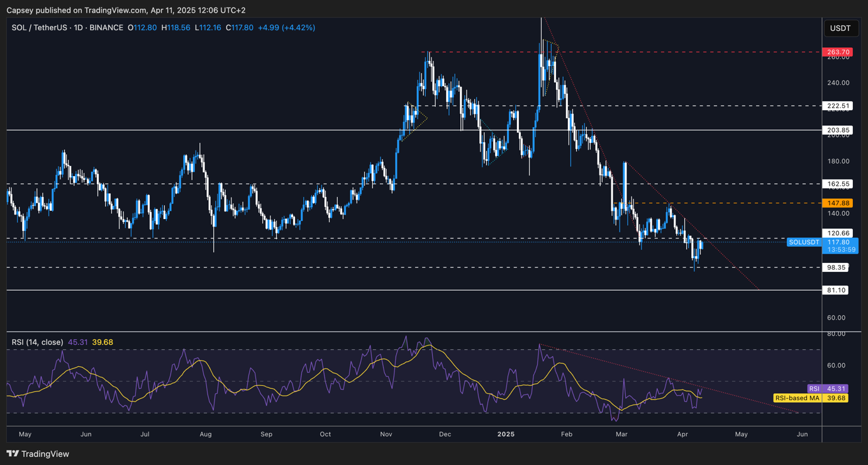Open the USDT currency selector

pyautogui.click(x=840, y=28)
